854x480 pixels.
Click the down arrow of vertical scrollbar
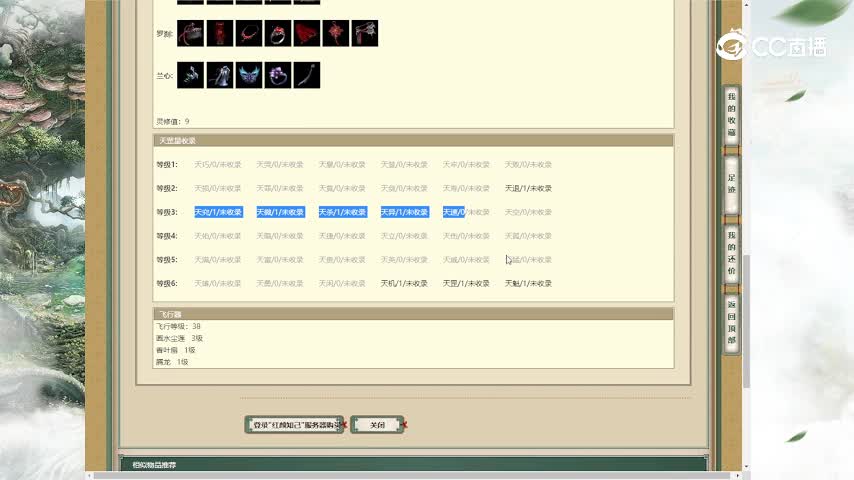tap(746, 467)
